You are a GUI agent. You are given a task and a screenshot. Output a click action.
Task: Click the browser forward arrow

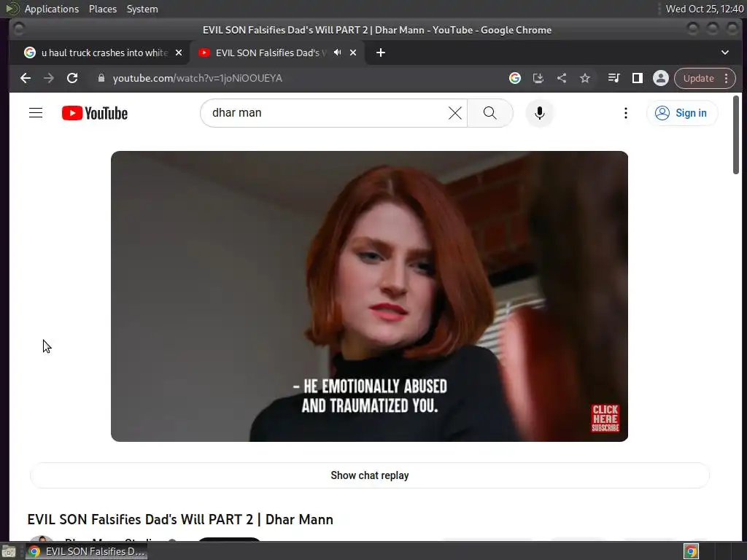point(49,78)
